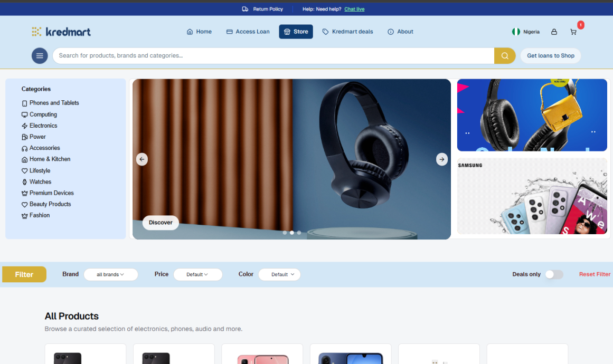Open the Kredmart deals menu item
The width and height of the screenshot is (613, 364).
click(347, 32)
